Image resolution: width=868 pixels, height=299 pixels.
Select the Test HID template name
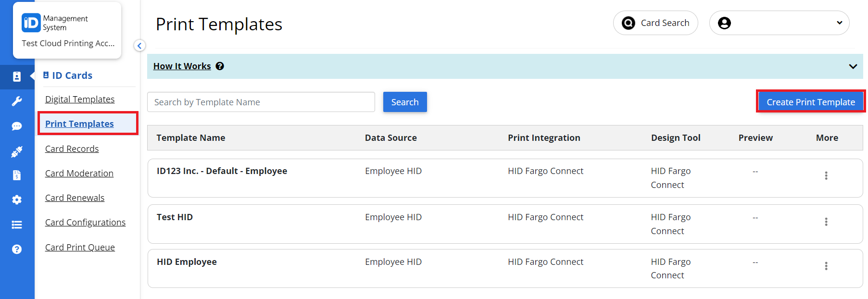pyautogui.click(x=175, y=217)
